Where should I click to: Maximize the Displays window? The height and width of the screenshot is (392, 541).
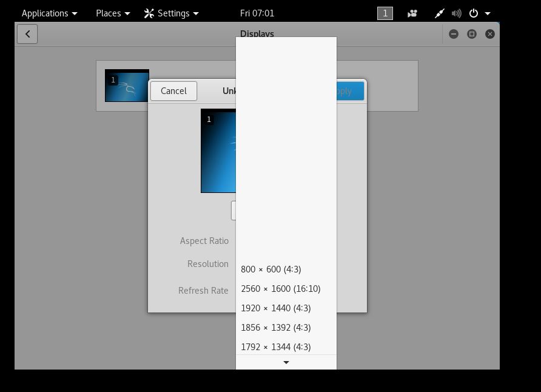coord(471,34)
